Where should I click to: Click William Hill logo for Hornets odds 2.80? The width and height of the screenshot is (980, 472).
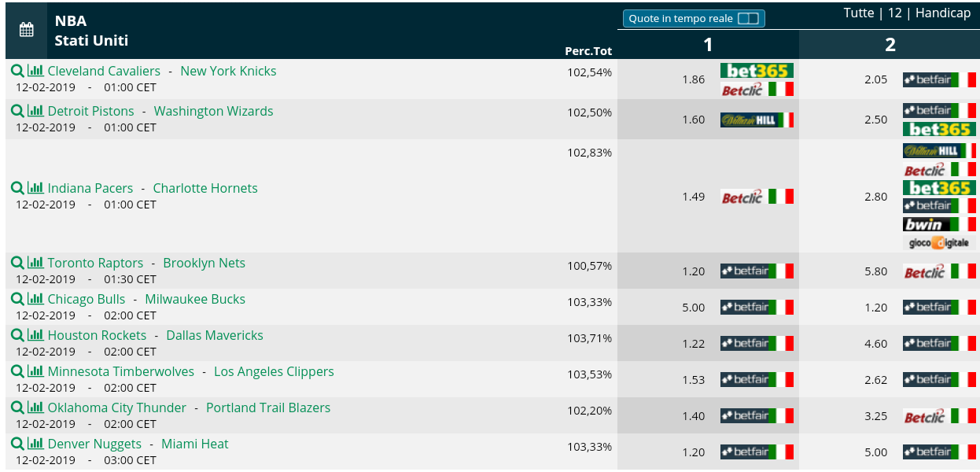pos(939,150)
